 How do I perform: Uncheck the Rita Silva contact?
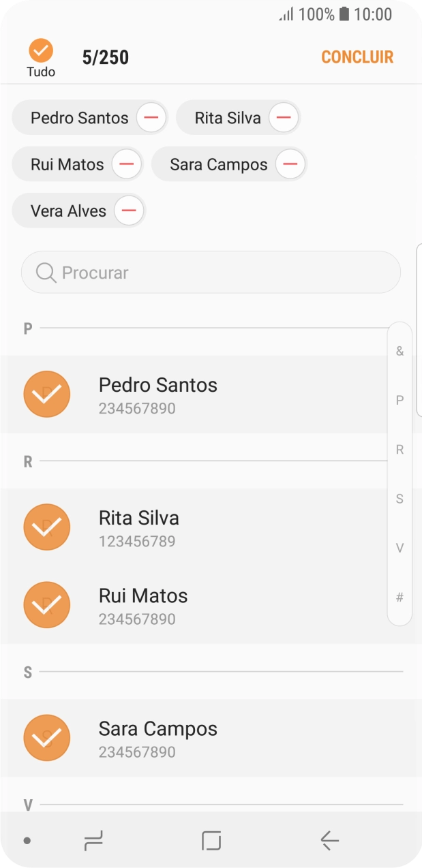(47, 527)
